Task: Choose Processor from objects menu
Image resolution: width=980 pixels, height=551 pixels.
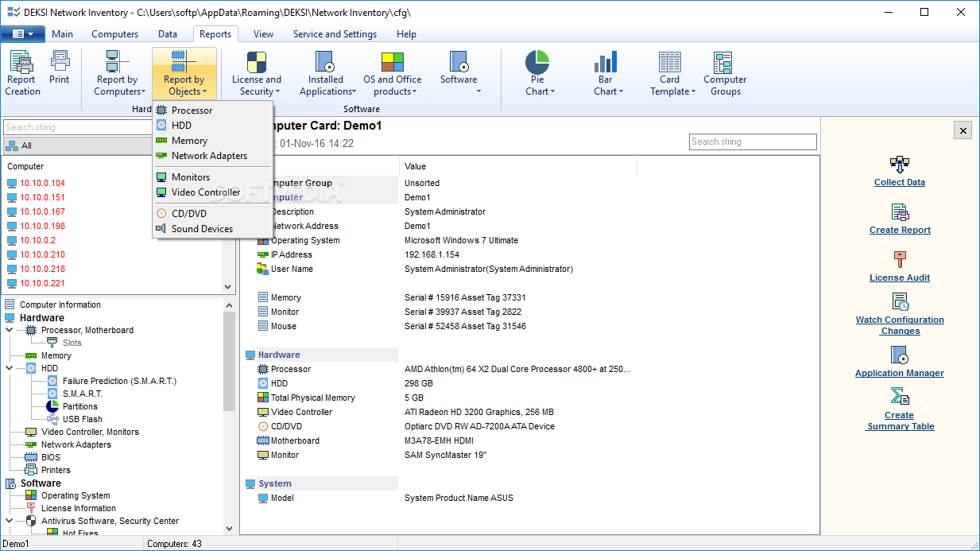Action: 213,111
